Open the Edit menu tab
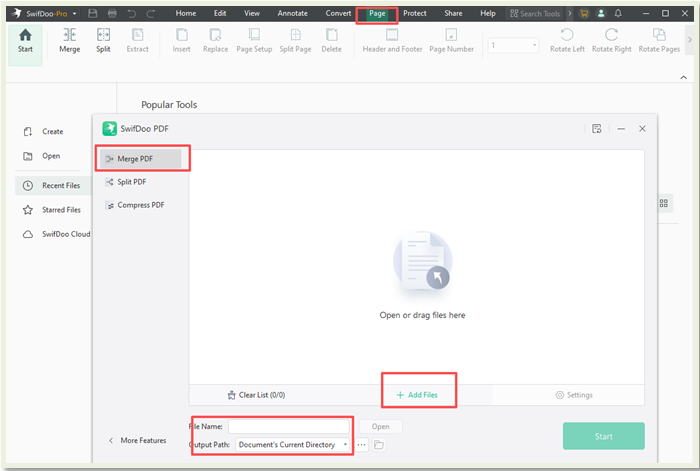The width and height of the screenshot is (700, 471). click(220, 13)
